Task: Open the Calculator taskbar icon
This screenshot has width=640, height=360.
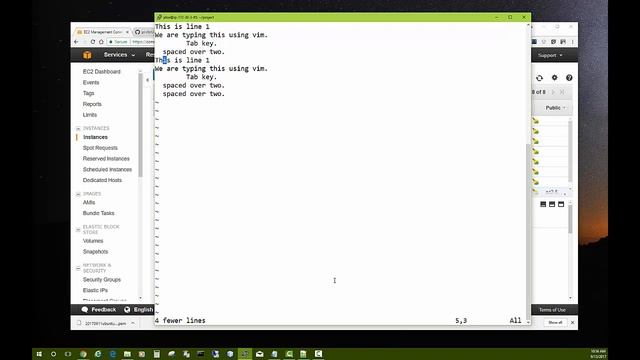Action: click(x=157, y=354)
